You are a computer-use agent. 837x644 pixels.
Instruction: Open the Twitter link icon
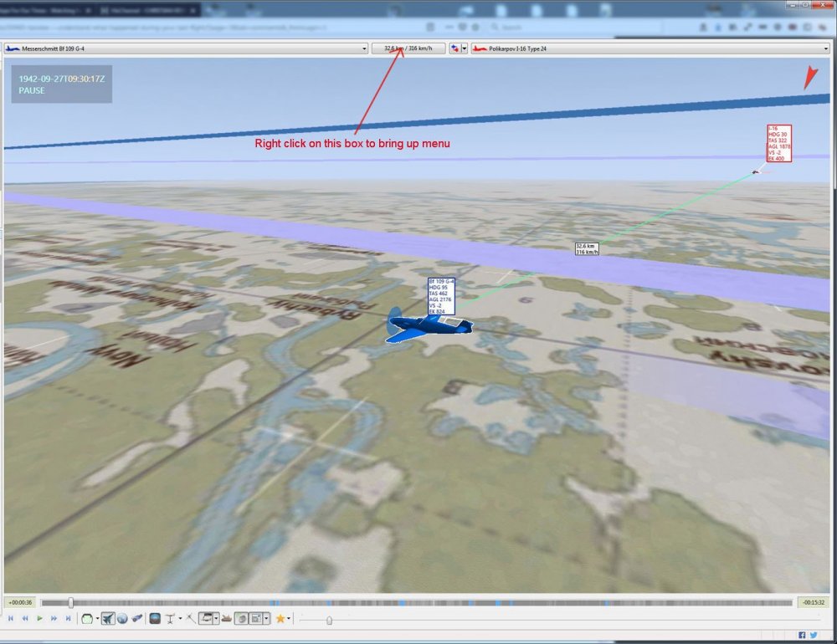tap(814, 636)
